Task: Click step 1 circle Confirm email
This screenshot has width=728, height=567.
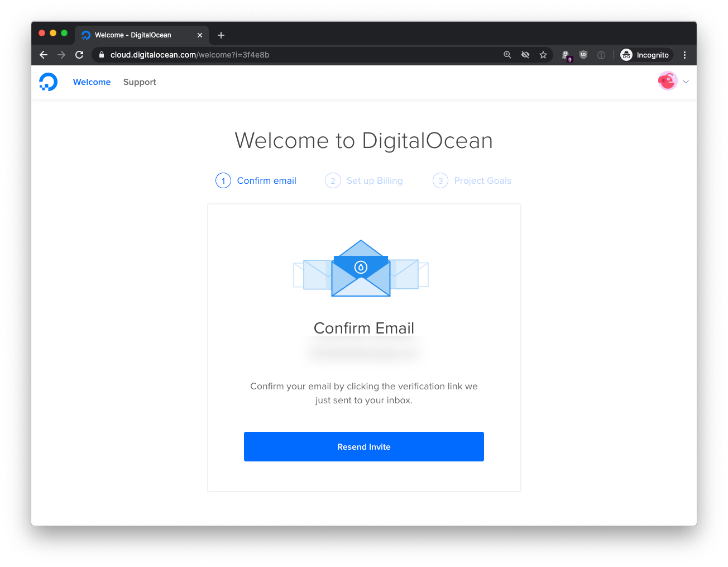Action: (223, 180)
